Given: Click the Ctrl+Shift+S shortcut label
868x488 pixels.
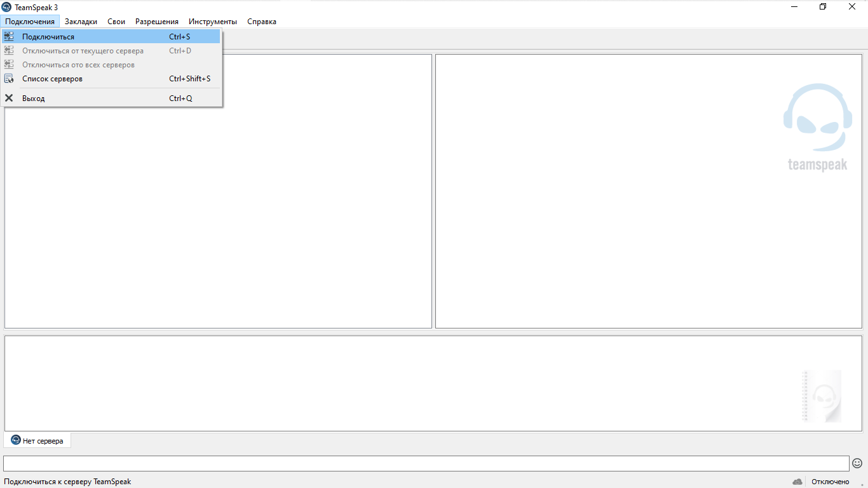Looking at the screenshot, I should [x=190, y=79].
